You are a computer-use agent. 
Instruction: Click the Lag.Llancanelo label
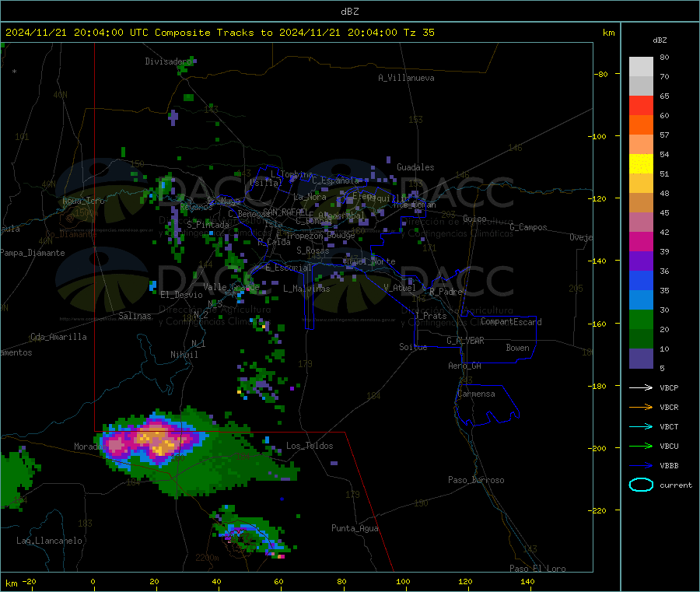(50, 541)
